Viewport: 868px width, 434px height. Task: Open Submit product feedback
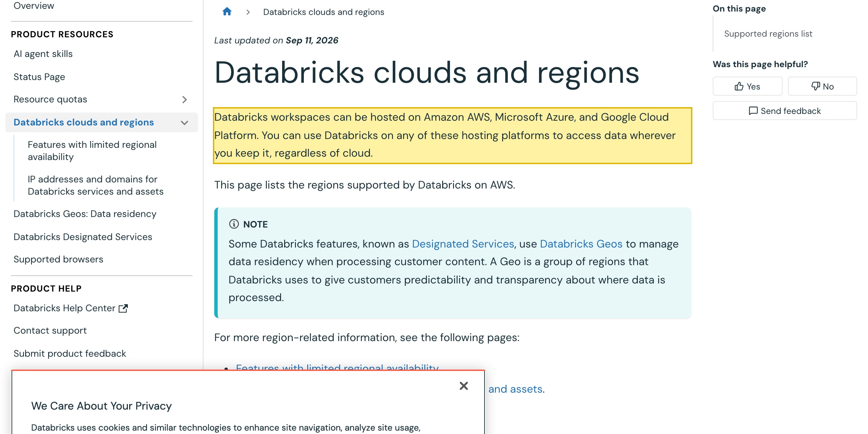70,354
